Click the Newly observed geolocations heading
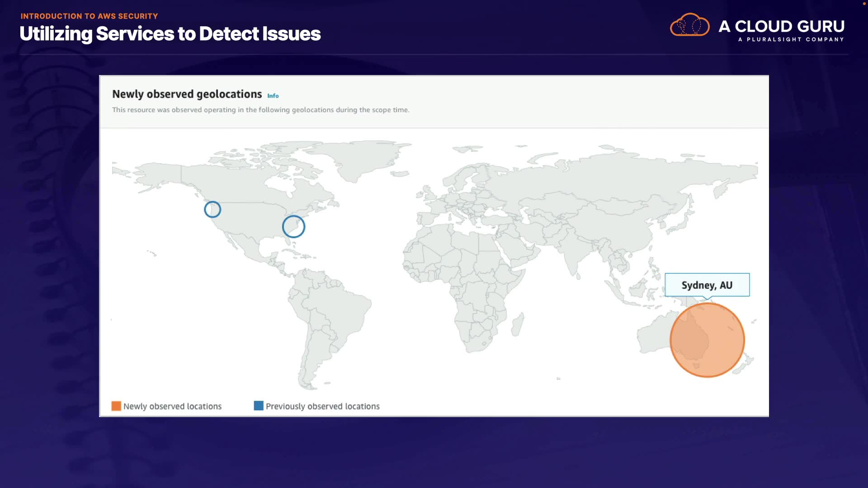The image size is (868, 488). coord(187,94)
